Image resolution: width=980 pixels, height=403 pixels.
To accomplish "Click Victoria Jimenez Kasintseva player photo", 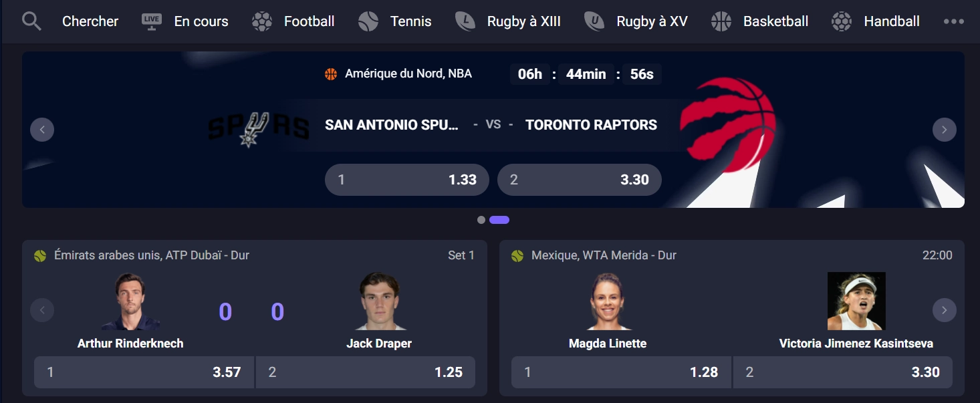I will (856, 301).
